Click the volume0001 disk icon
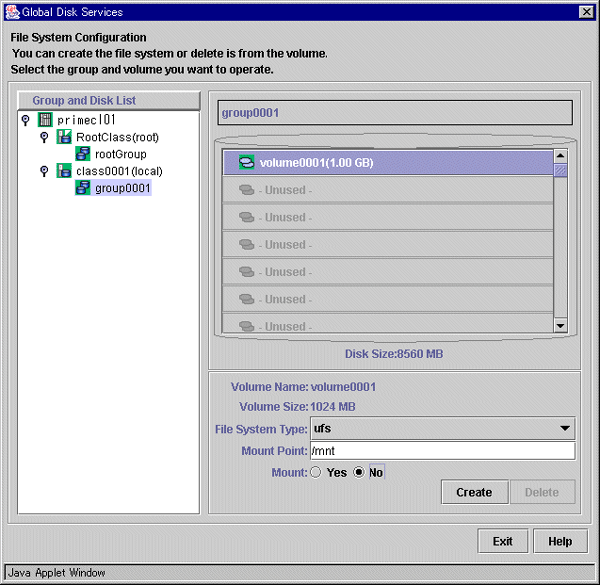The width and height of the screenshot is (600, 585). (x=246, y=162)
